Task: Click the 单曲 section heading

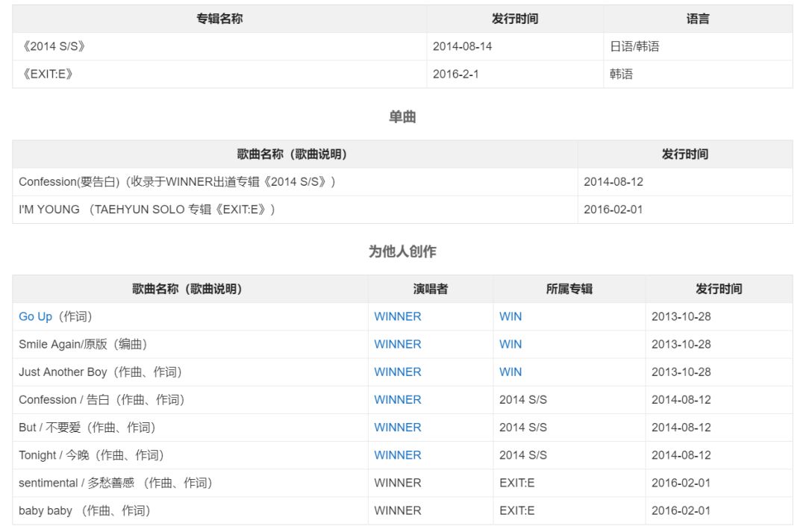Action: tap(402, 117)
